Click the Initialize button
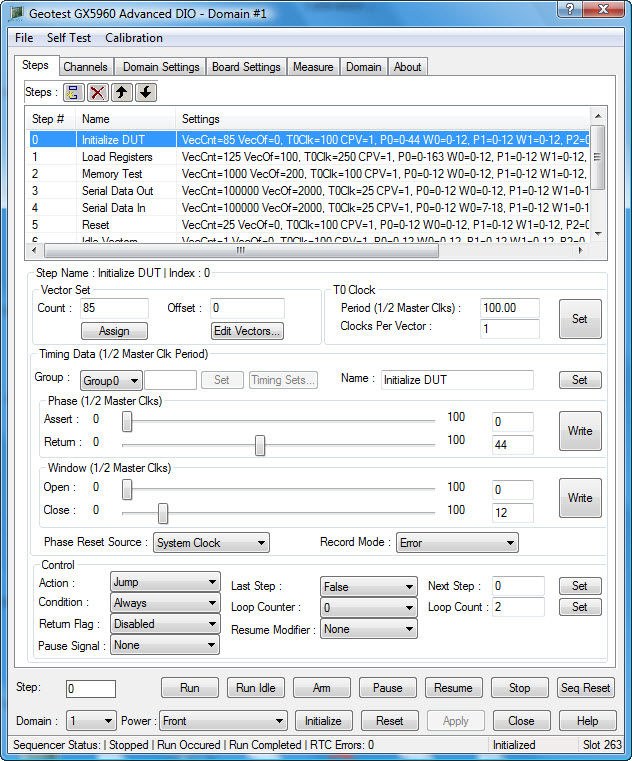The width and height of the screenshot is (632, 761). click(324, 721)
